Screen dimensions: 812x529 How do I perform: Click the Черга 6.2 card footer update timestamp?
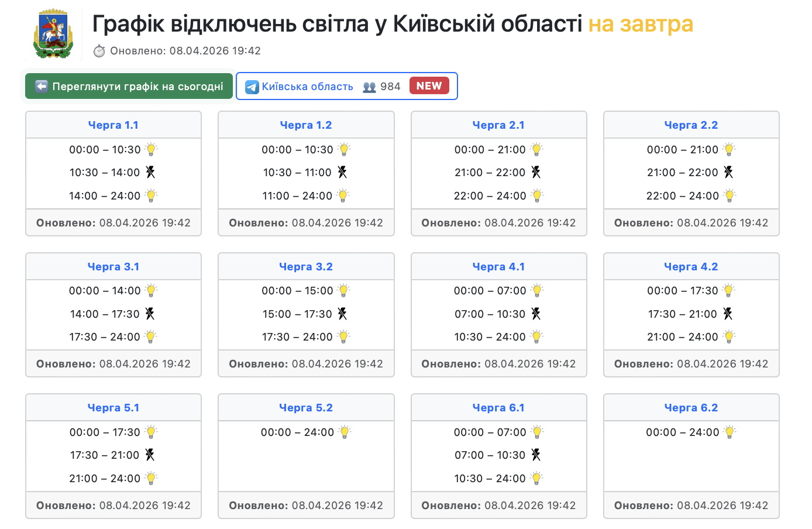691,506
